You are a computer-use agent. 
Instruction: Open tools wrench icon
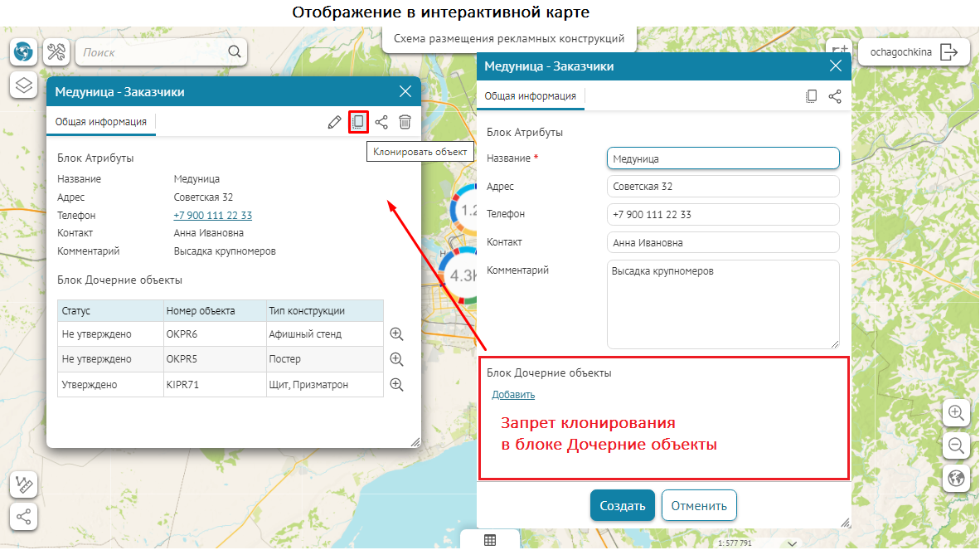(56, 52)
